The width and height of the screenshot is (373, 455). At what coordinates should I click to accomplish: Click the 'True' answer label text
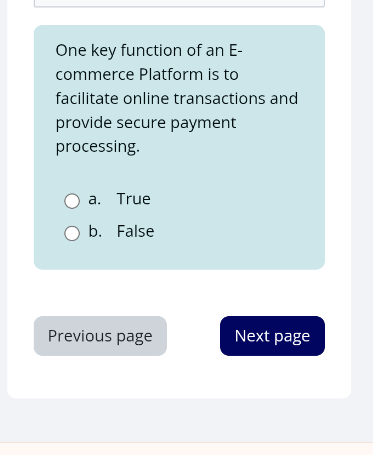(x=134, y=199)
